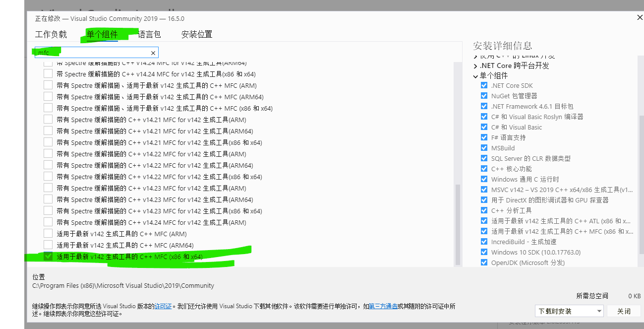Screen dimensions: 644x329
Task: Click the 位置 label above install path
Action: (39, 277)
